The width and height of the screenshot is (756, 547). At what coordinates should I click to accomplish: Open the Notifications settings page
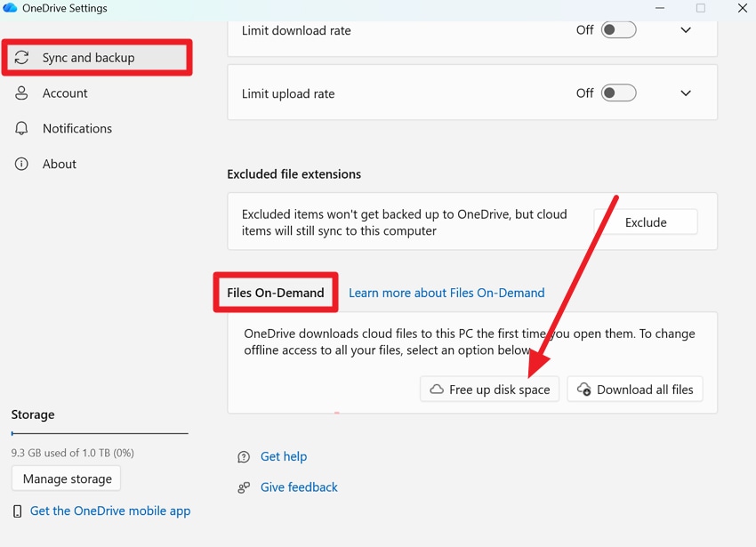(x=76, y=128)
